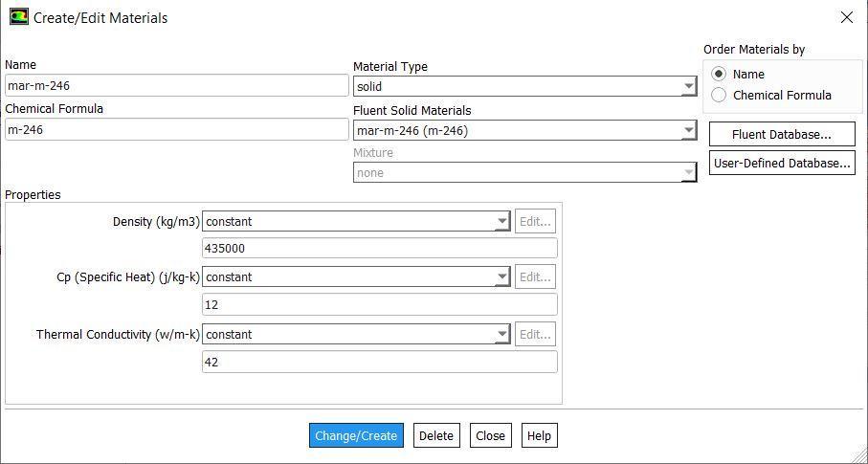Open the Density method dropdown

click(356, 222)
